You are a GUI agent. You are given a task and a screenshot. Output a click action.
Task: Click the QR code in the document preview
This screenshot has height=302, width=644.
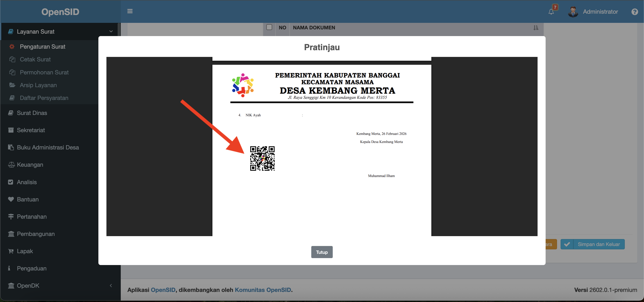pos(262,159)
